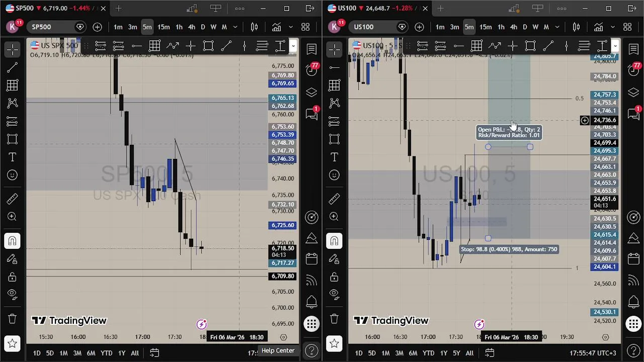This screenshot has height=362, width=644.
Task: Expand favorites drawing toolbar arrow in SP500 window
Action: point(293,46)
